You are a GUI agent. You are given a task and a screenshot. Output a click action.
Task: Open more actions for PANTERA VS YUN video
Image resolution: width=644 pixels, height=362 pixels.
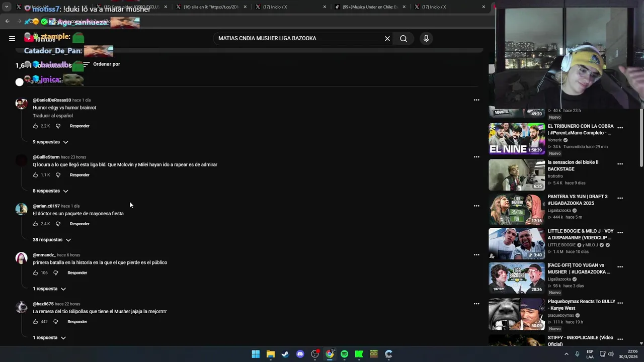coord(620,198)
